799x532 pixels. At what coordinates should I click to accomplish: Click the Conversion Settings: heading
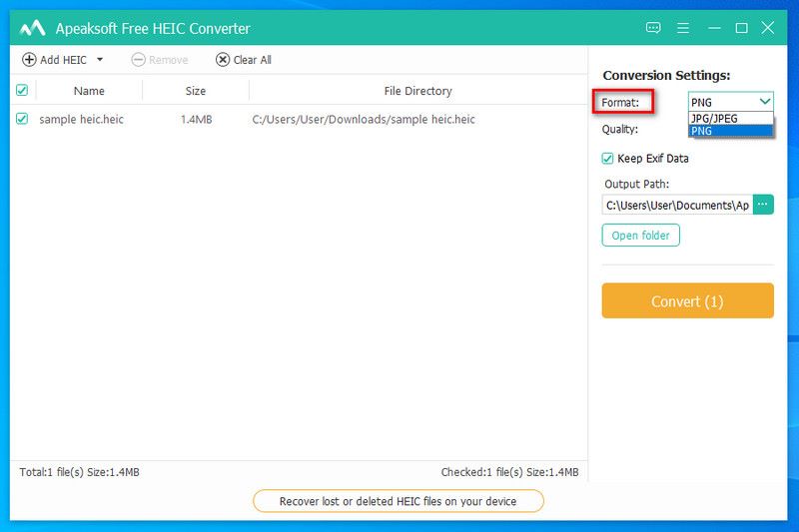click(x=666, y=75)
